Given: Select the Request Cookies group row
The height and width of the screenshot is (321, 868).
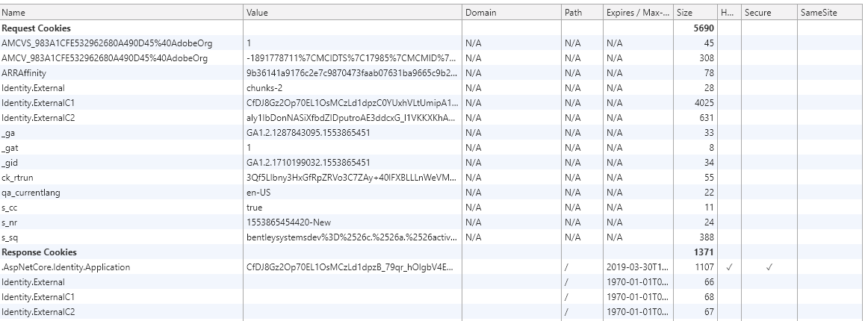Looking at the screenshot, I should pyautogui.click(x=431, y=28).
